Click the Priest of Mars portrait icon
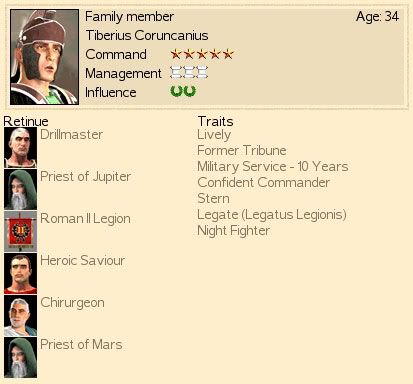This screenshot has height=384, width=413. click(x=20, y=357)
